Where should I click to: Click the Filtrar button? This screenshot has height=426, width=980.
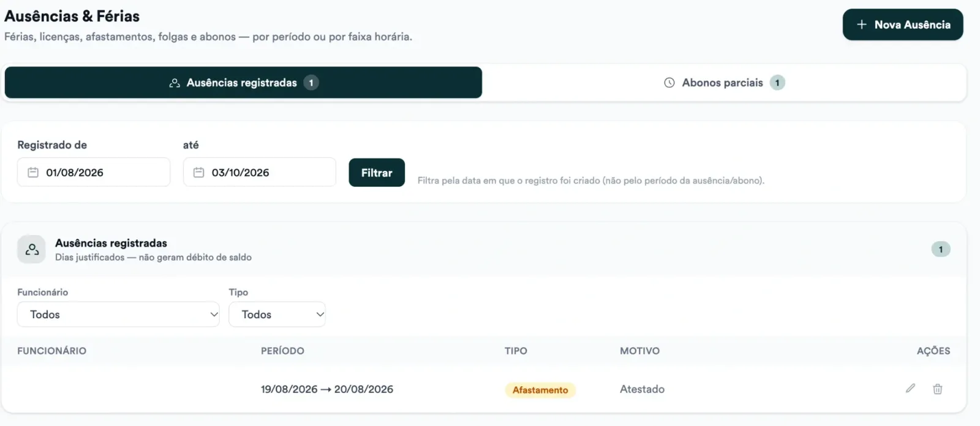point(377,173)
